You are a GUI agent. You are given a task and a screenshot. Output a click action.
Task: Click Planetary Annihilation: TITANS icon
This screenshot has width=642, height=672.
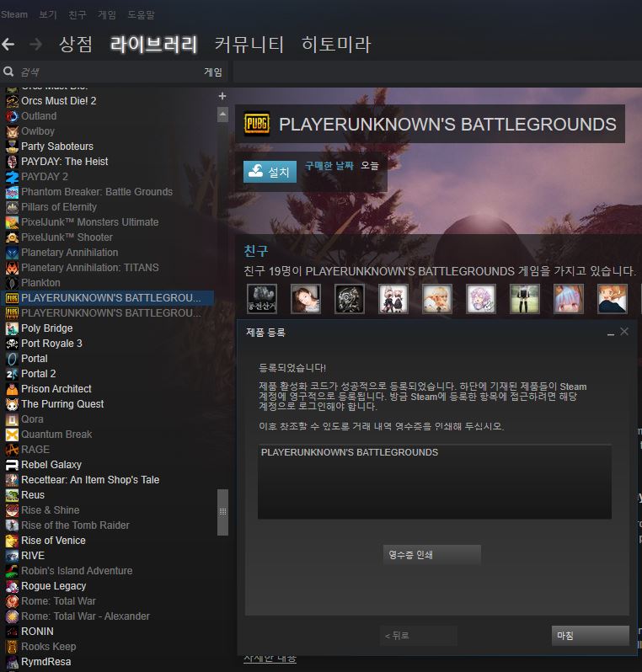12,268
